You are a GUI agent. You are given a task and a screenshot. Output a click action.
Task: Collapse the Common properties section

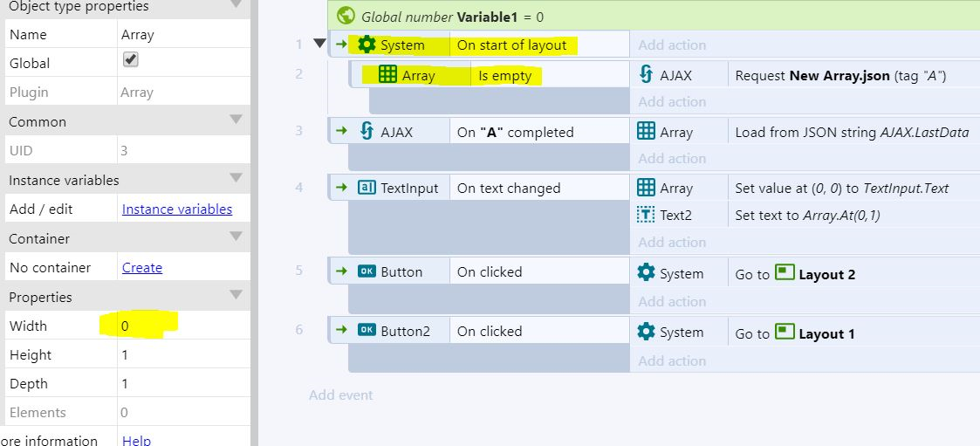tap(236, 120)
